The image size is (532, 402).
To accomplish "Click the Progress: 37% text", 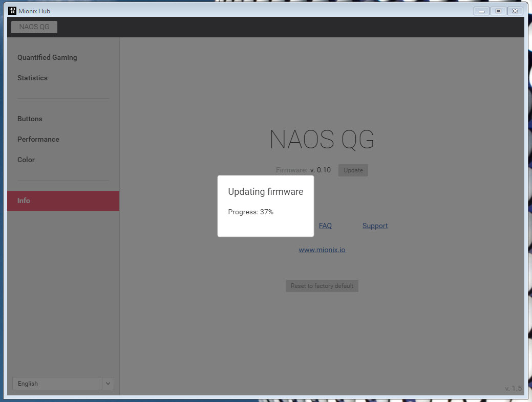I will pyautogui.click(x=251, y=212).
